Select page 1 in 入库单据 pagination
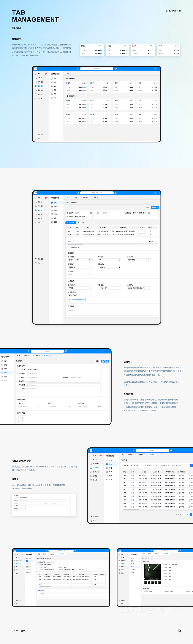The width and height of the screenshot is (193, 644). click(x=188, y=515)
